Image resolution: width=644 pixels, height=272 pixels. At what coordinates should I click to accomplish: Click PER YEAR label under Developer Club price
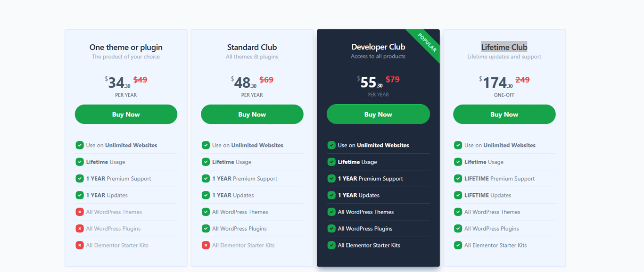coord(378,94)
